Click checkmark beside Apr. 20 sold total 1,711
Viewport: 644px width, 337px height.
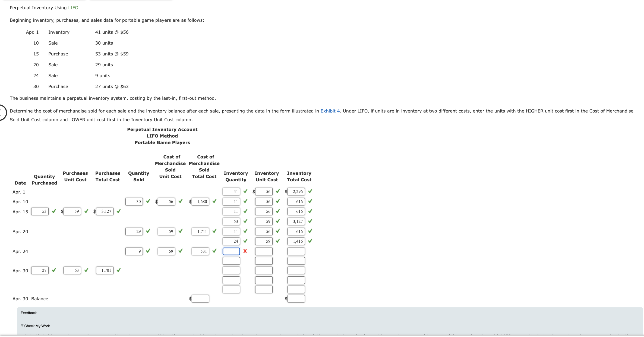coord(214,231)
